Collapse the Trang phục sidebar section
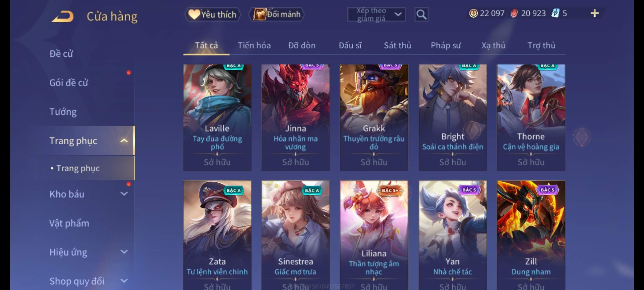The image size is (644, 290). pyautogui.click(x=124, y=141)
